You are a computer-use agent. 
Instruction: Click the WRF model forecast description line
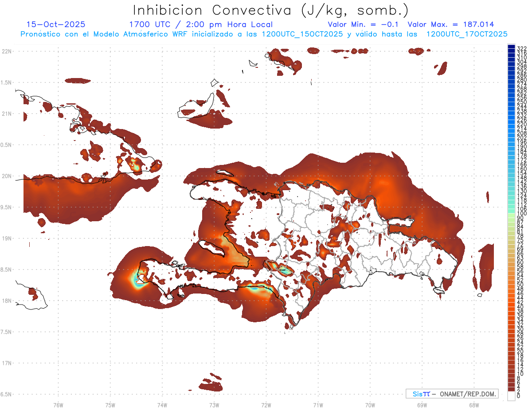[x=264, y=34]
